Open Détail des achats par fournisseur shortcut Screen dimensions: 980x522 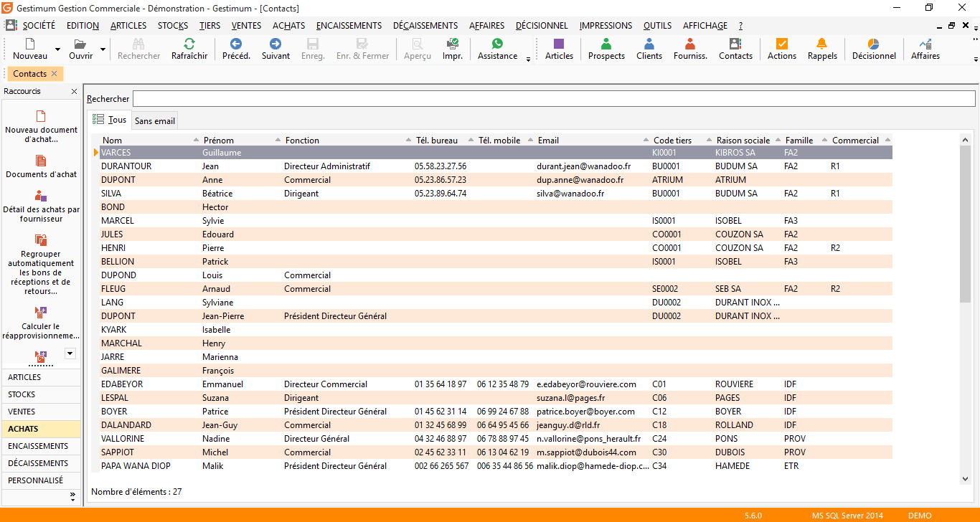click(x=41, y=206)
